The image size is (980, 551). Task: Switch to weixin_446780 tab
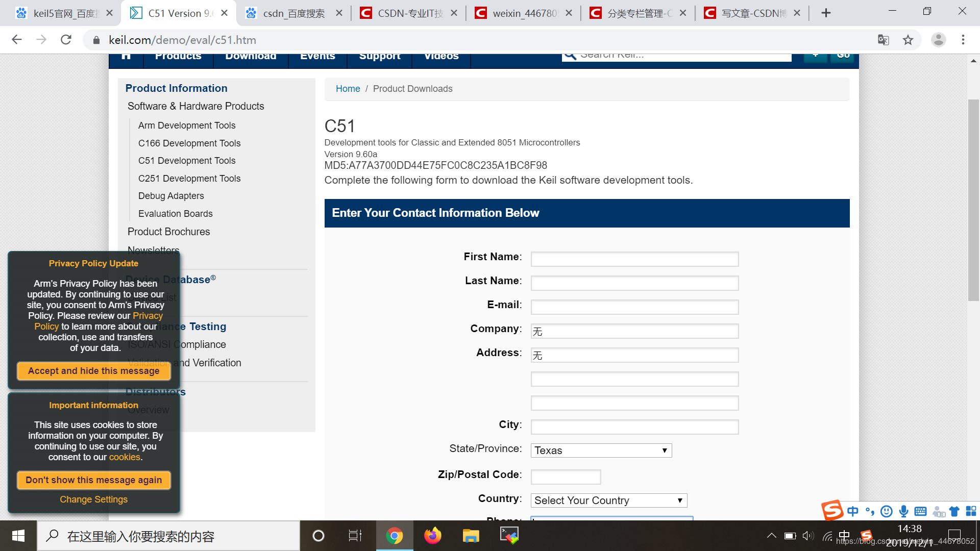(523, 13)
